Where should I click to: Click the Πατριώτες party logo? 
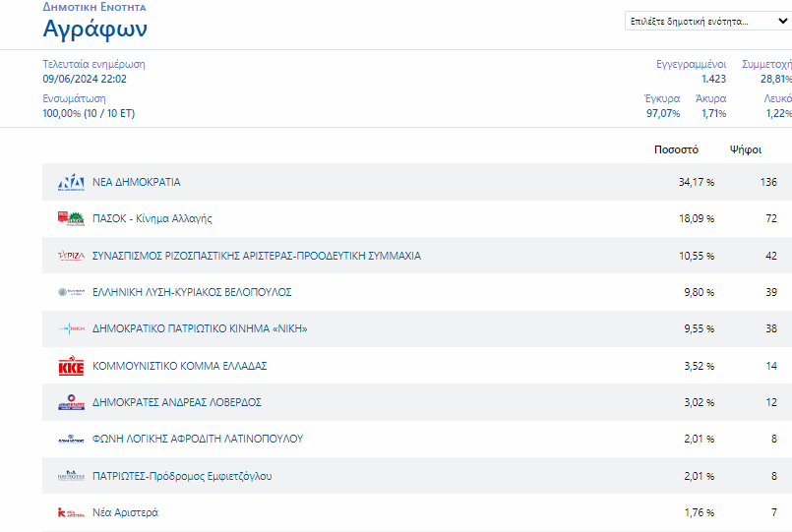pyautogui.click(x=71, y=476)
